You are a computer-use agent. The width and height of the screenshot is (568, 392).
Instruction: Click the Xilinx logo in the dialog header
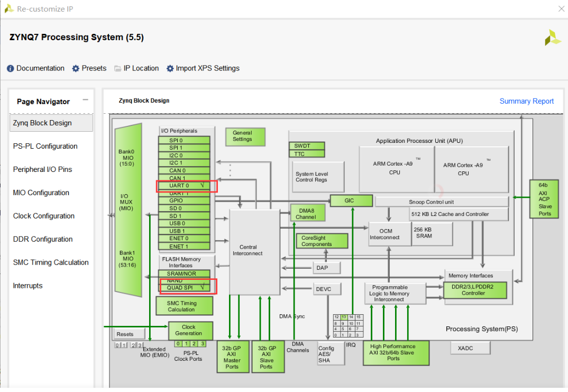coord(552,38)
